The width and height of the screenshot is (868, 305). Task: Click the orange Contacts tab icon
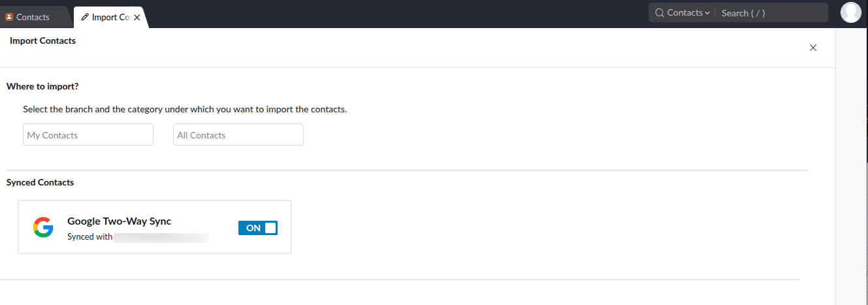point(9,18)
